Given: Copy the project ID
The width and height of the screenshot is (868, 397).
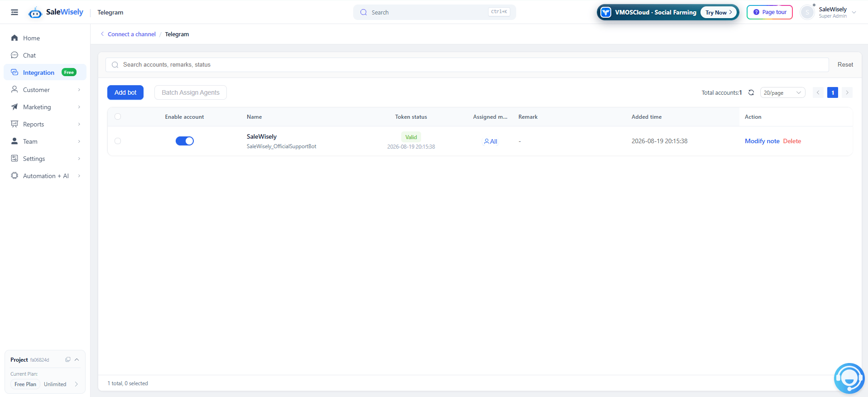Looking at the screenshot, I should 68,359.
